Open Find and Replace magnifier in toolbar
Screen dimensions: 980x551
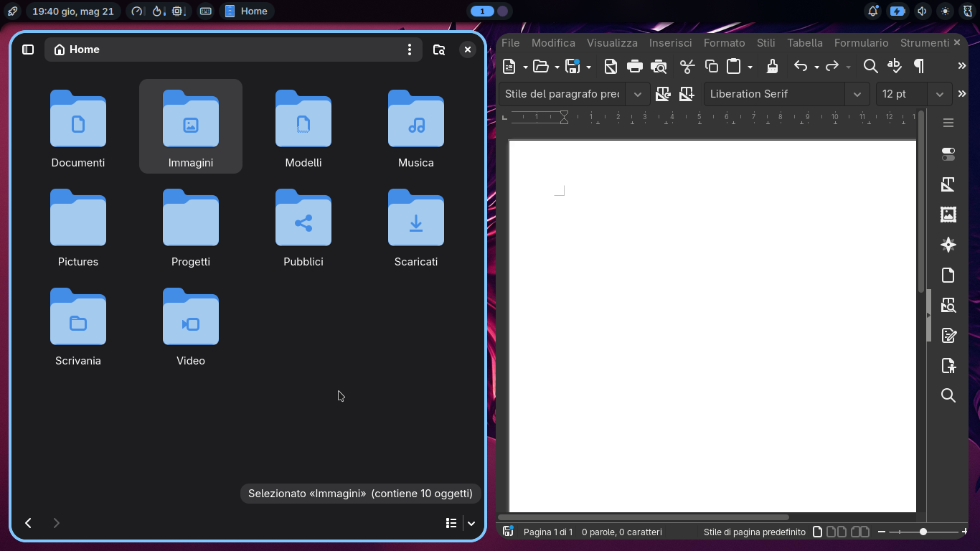click(870, 67)
